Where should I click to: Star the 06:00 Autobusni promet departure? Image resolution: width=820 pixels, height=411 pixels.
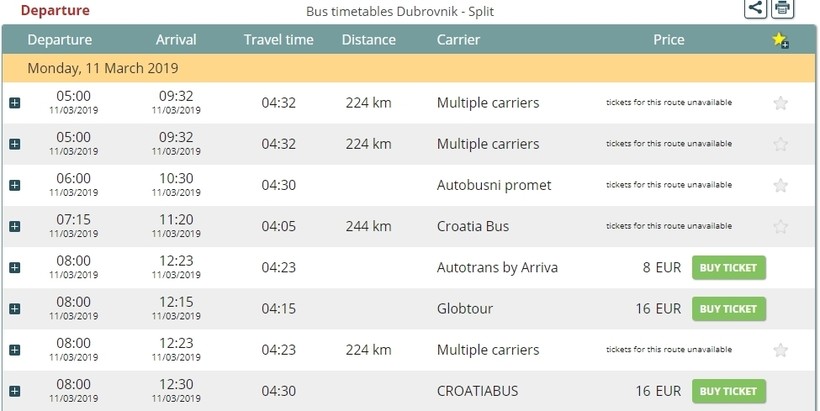click(781, 185)
